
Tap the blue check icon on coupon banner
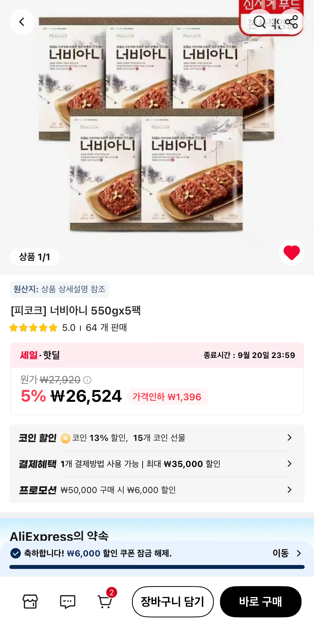[x=16, y=553]
